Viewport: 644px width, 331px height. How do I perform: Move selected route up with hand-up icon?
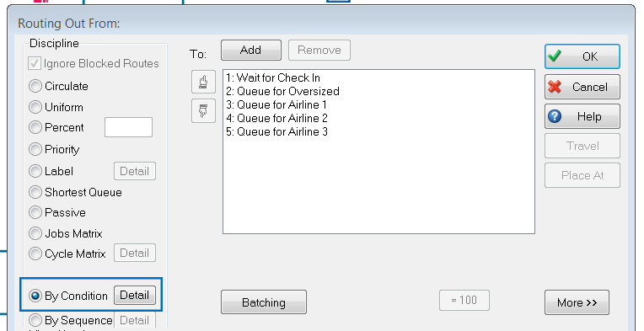pyautogui.click(x=203, y=82)
